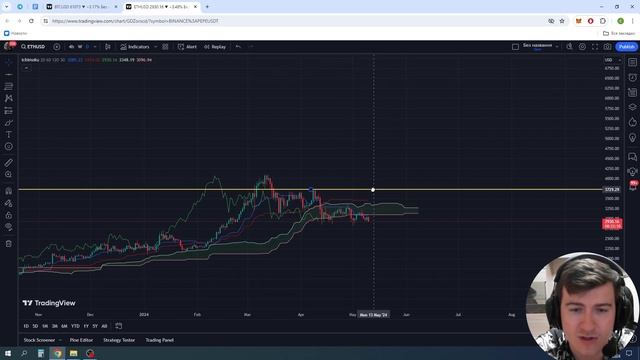Start bar Replay mode
The image size is (640, 360).
(x=215, y=47)
